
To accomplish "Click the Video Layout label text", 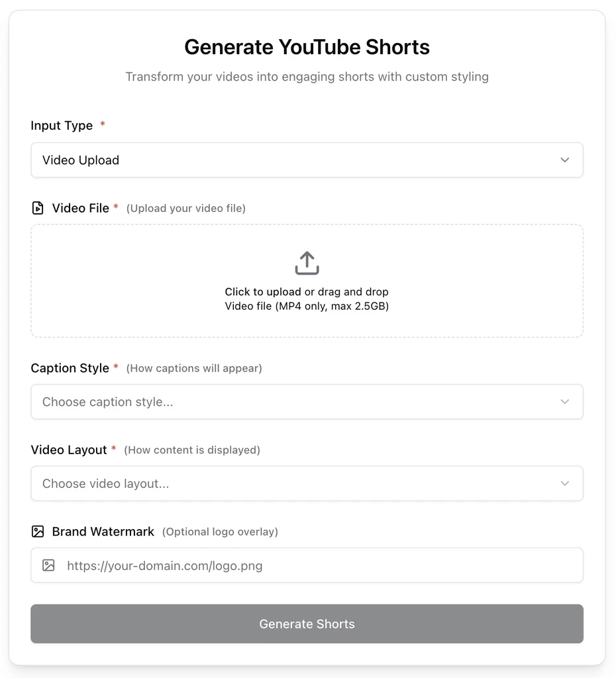I will click(x=68, y=450).
